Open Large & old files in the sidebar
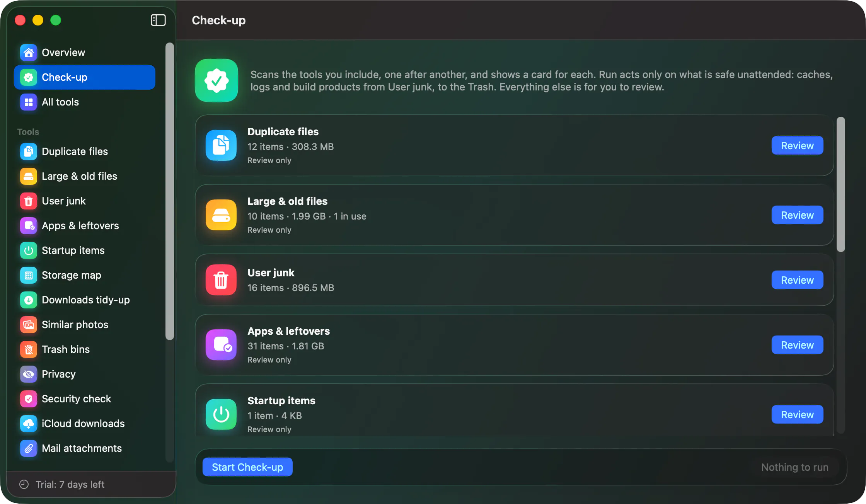 pos(85,176)
